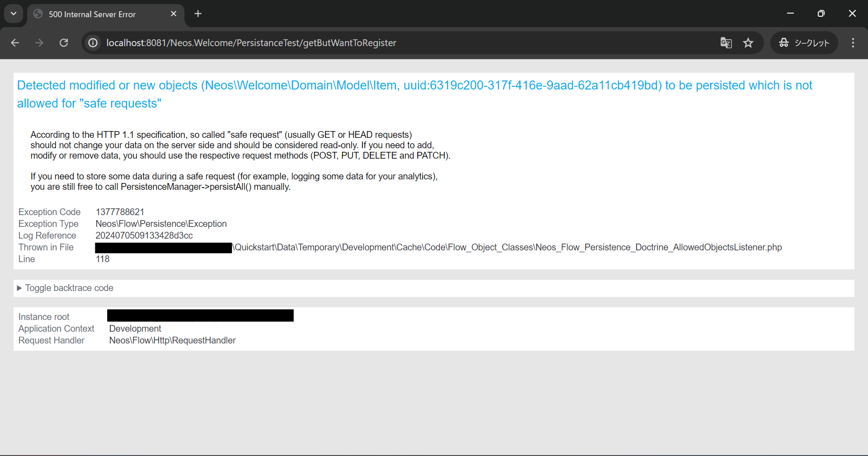868x456 pixels.
Task: Click the Request Handler label
Action: click(51, 340)
